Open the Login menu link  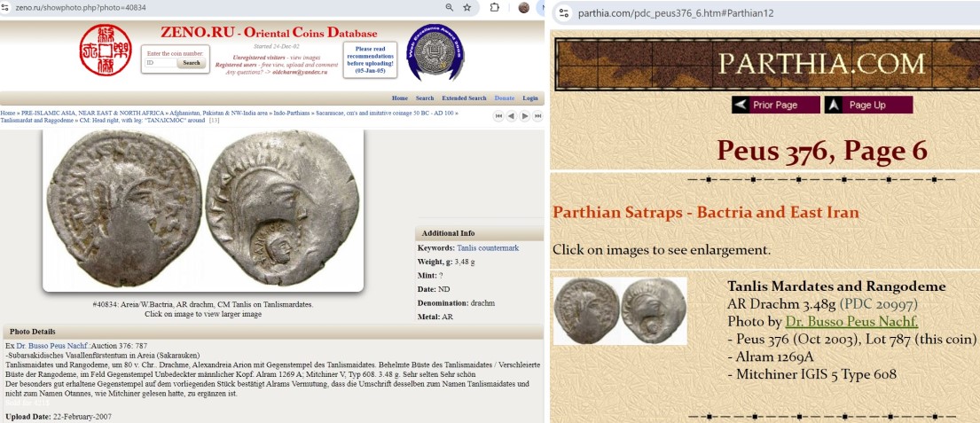tap(530, 98)
